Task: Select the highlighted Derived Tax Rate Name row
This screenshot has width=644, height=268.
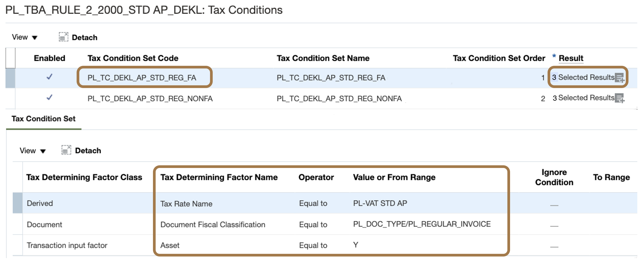Action: (x=188, y=203)
